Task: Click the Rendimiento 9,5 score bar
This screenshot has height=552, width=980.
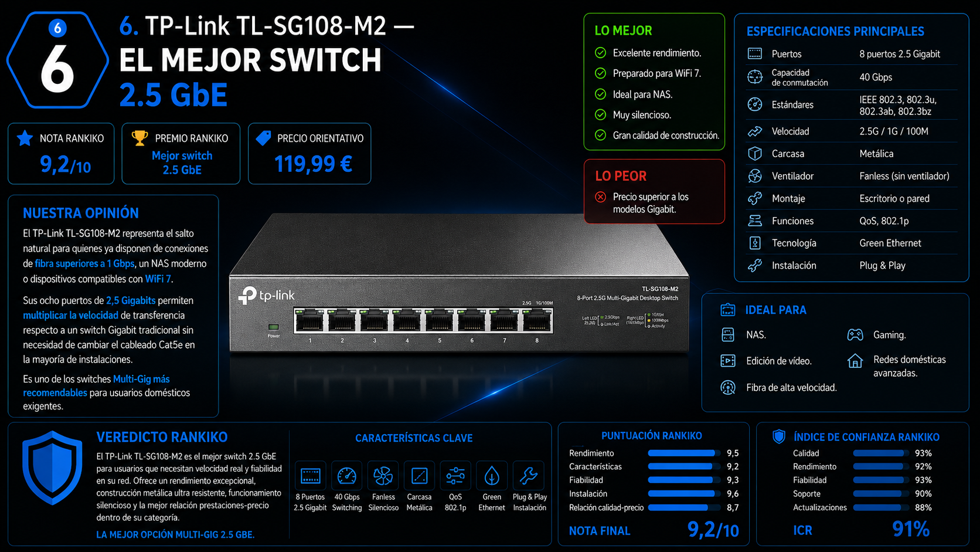Action: (684, 453)
